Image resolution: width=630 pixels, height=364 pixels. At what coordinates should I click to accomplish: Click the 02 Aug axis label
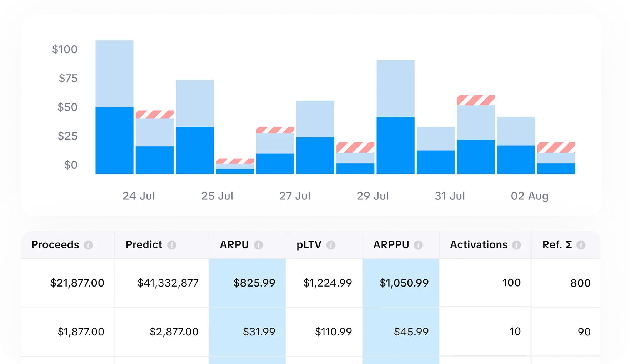coord(529,196)
